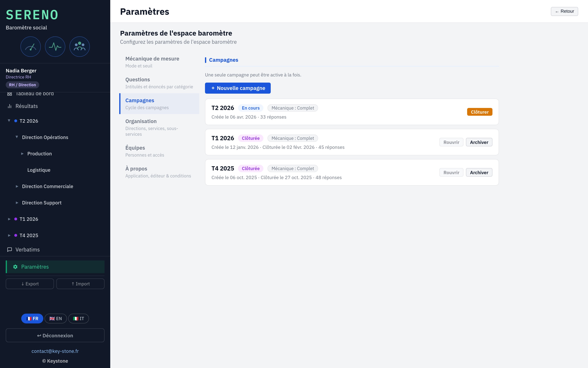Click Nadia Berger user name
Viewport: 588px width, 368px height.
click(21, 71)
